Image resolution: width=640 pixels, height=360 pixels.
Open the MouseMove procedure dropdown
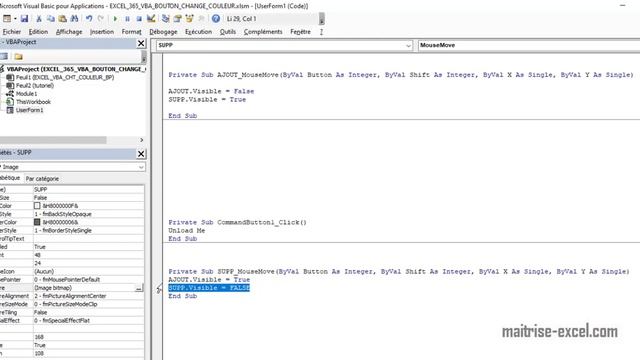529,45
